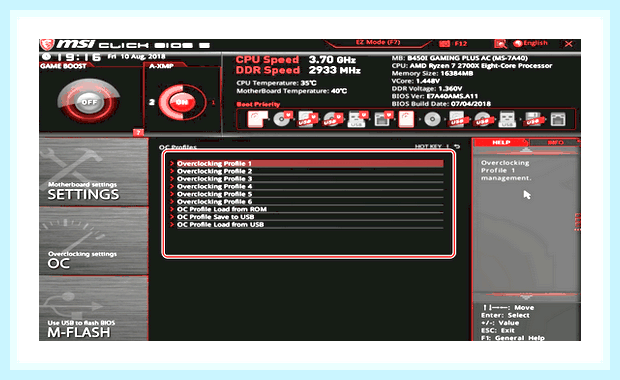Select the USB floppy boot device
This screenshot has height=380, width=620.
(x=533, y=119)
